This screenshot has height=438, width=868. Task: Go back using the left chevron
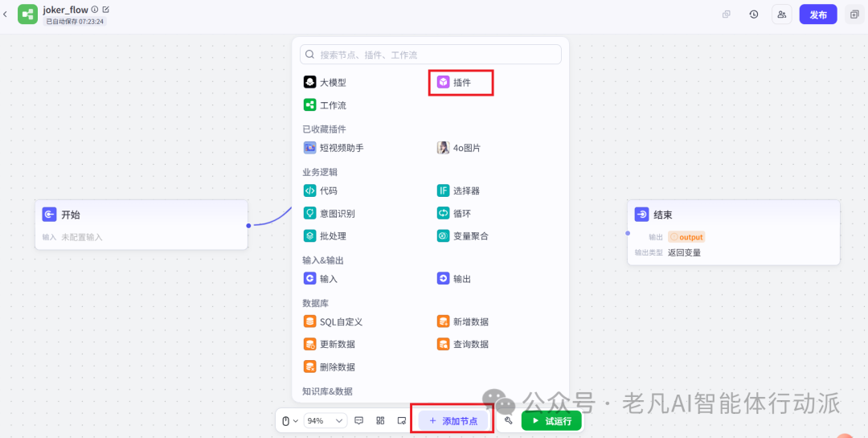(5, 14)
